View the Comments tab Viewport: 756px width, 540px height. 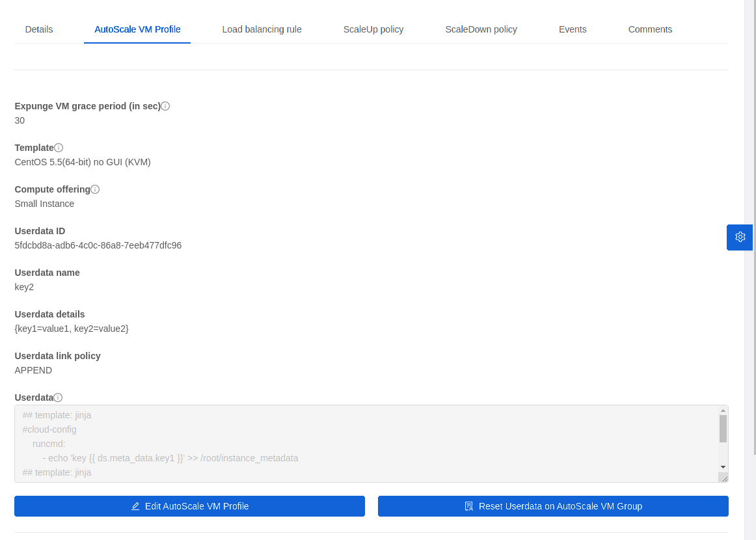point(650,29)
